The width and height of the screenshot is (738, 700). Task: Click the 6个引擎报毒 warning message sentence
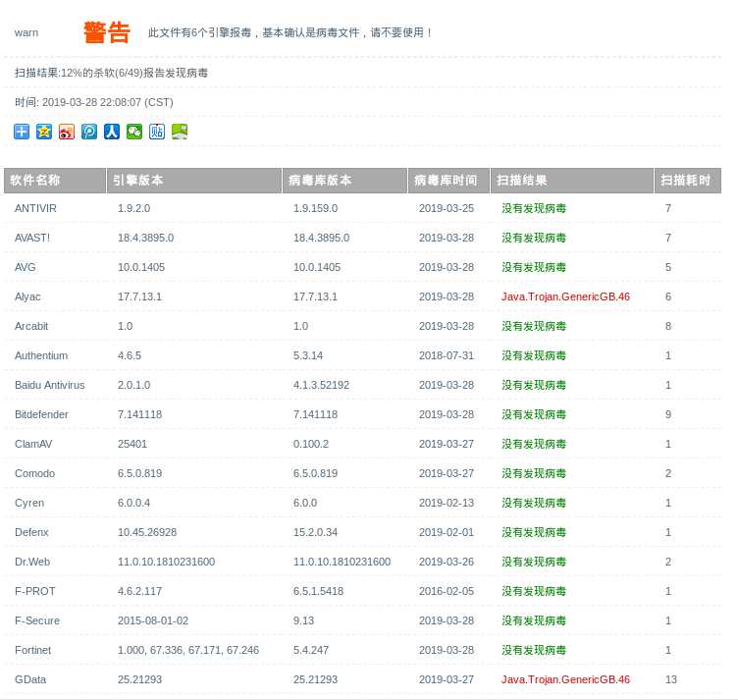[x=290, y=32]
